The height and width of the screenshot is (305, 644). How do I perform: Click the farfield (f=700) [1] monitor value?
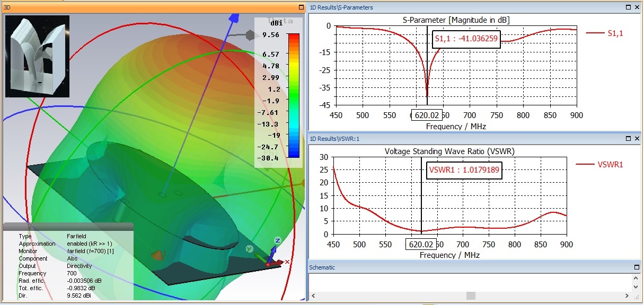pyautogui.click(x=91, y=251)
